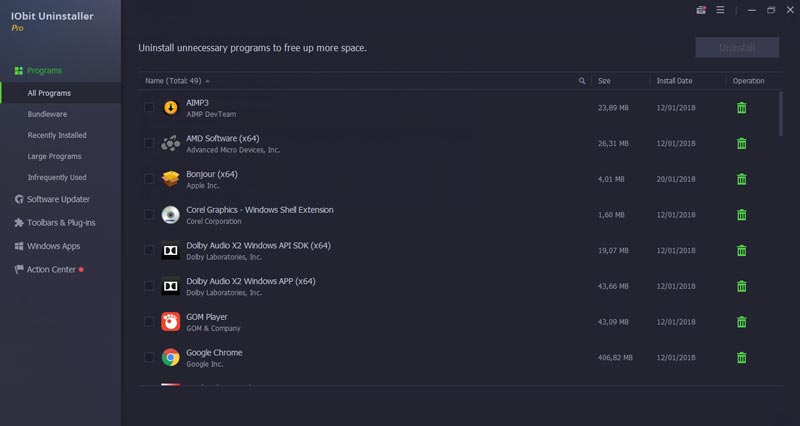Screen dimensions: 800x426
Task: Tick the checkbox for AMD Software (x64)
Action: pyautogui.click(x=148, y=143)
